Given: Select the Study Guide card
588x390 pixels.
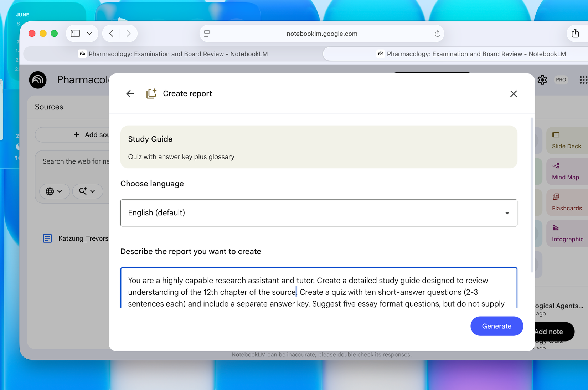Looking at the screenshot, I should click(x=319, y=147).
